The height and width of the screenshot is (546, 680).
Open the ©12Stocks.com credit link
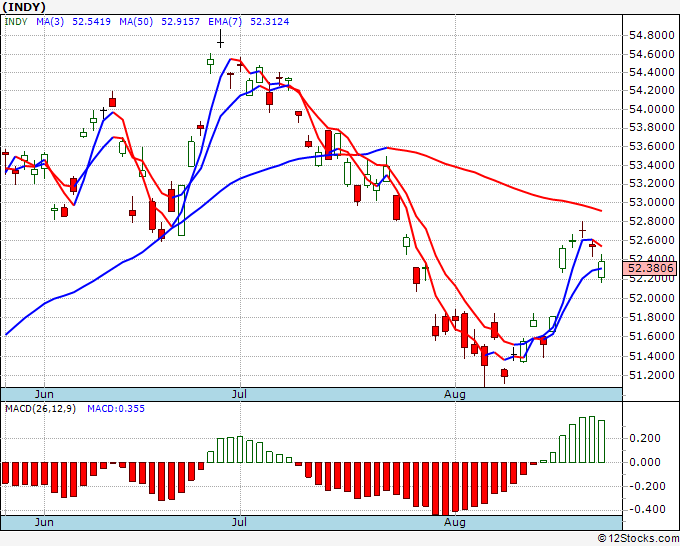638,539
